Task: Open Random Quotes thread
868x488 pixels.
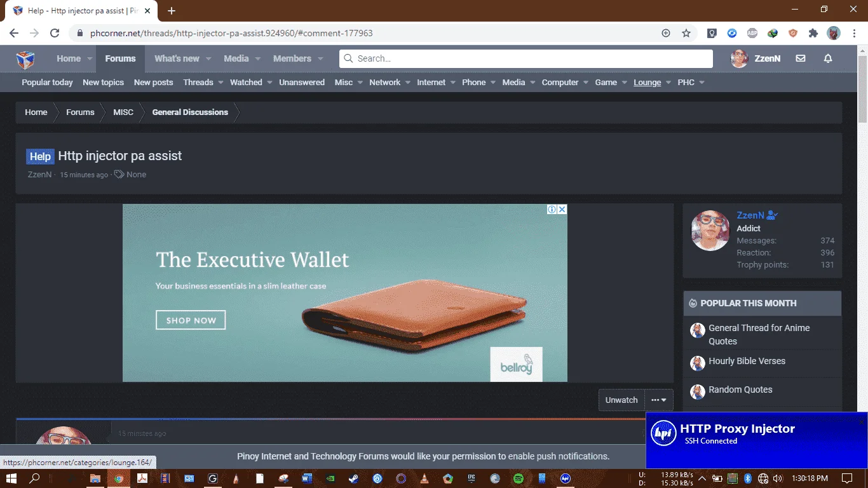Action: tap(740, 390)
